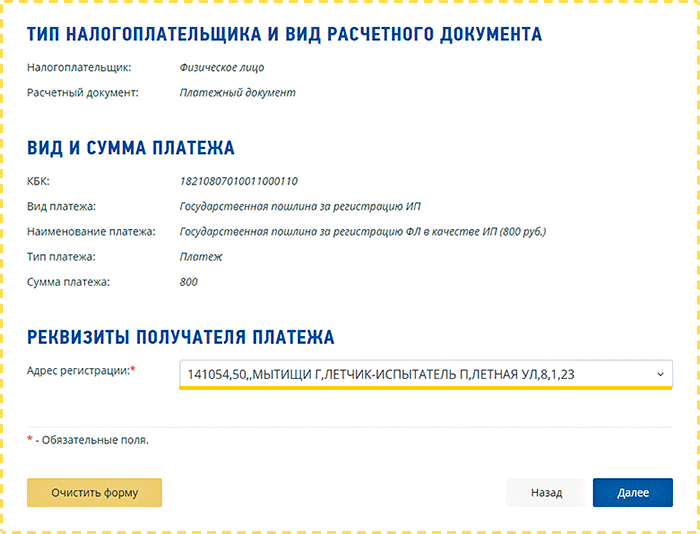Open the Адрес регистрации dropdown
The image size is (700, 534).
[425, 374]
